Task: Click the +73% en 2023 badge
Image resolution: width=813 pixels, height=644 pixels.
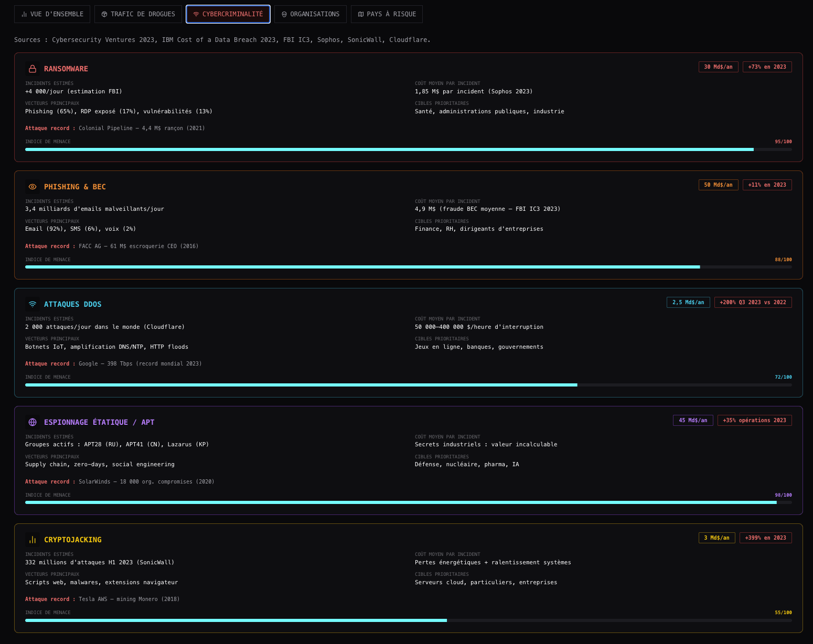Action: (767, 67)
